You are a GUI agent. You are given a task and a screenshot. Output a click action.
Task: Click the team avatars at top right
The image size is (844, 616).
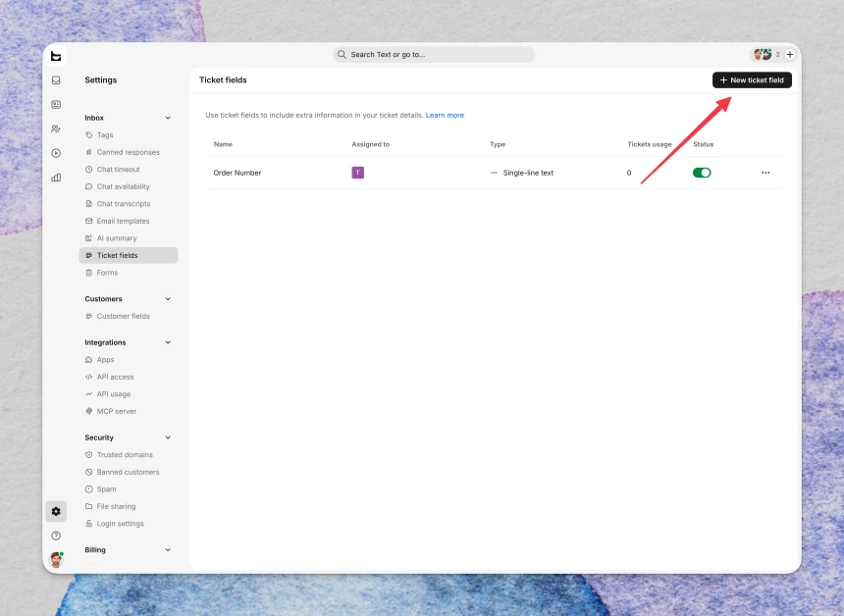point(763,54)
